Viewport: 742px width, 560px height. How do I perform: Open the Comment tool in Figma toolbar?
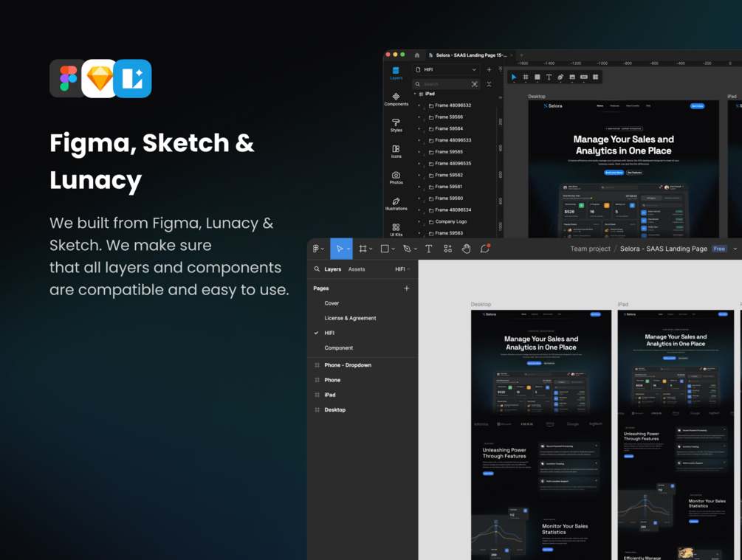[x=484, y=249]
